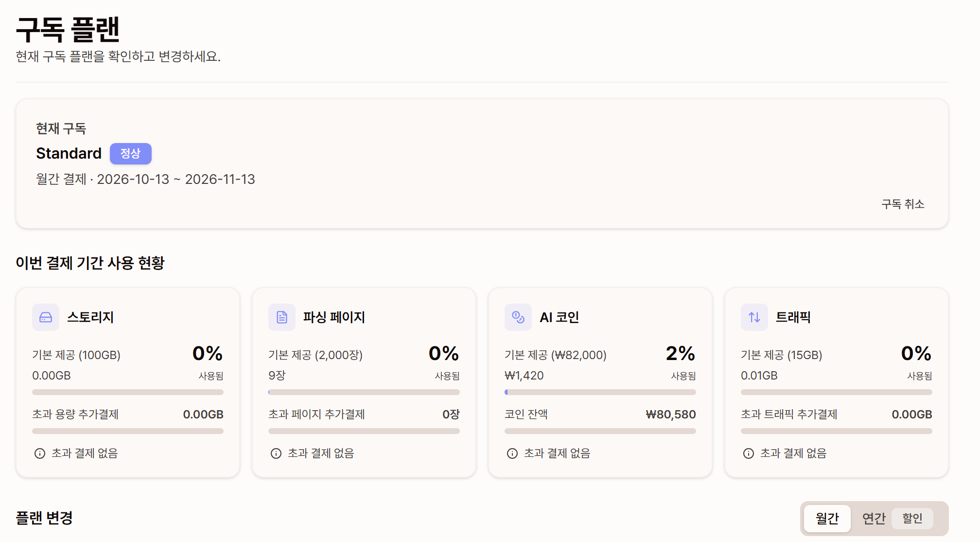980x542 pixels.
Task: Click 기본 제공 (15GB) label
Action: pyautogui.click(x=782, y=355)
